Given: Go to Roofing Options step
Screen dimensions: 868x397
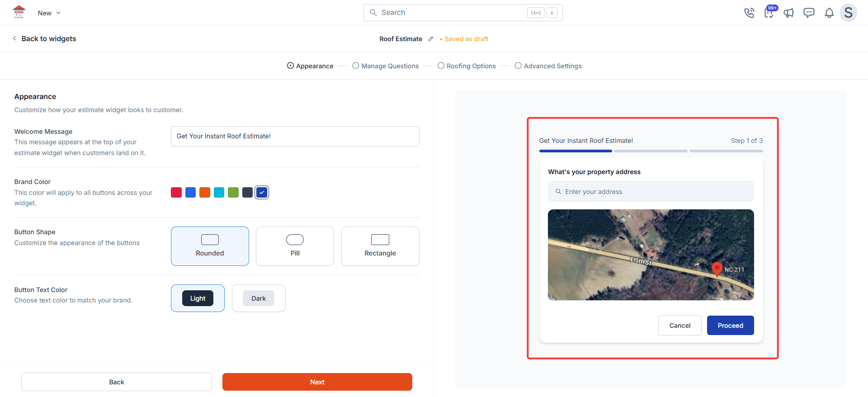Looking at the screenshot, I should (467, 66).
